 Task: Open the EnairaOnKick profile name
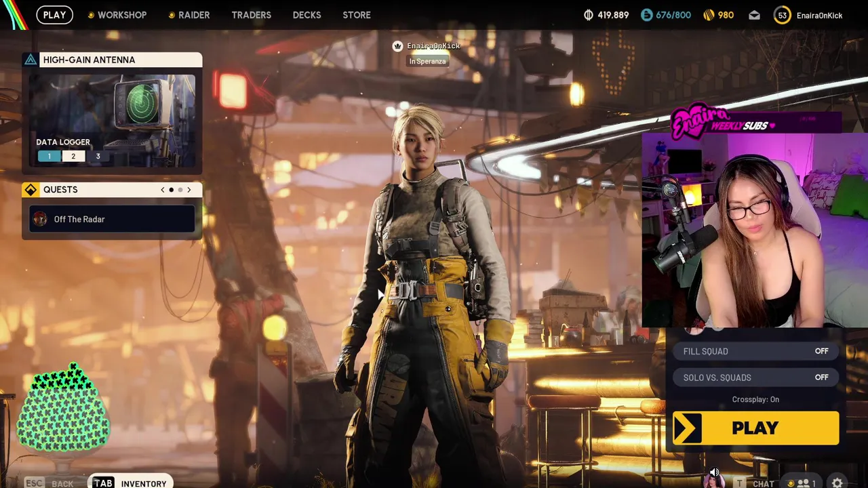pos(819,16)
